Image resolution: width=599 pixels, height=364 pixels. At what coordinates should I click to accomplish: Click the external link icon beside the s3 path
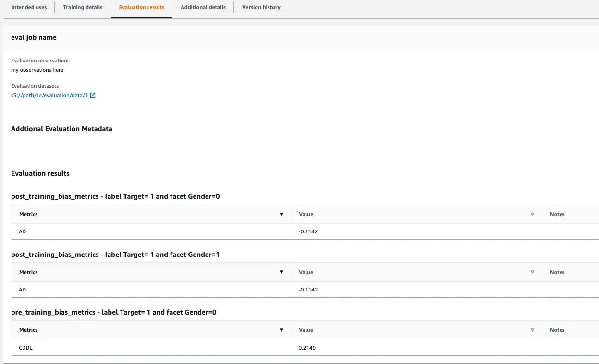point(93,95)
